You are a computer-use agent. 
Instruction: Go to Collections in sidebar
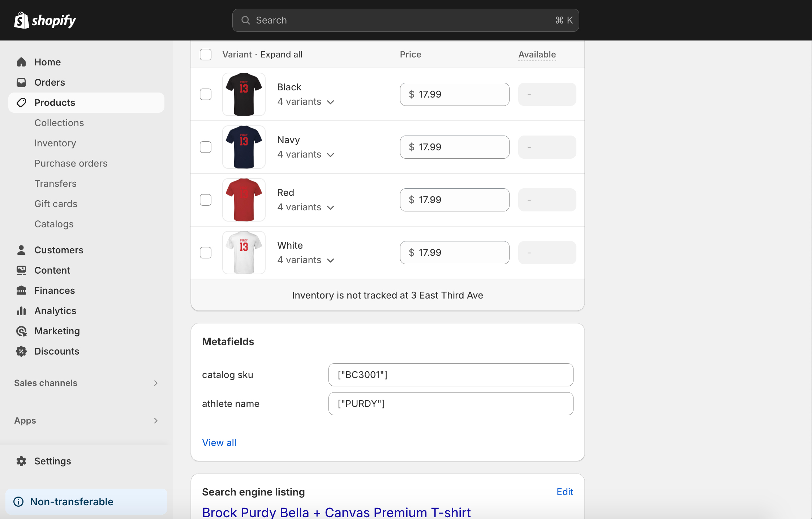pyautogui.click(x=59, y=123)
